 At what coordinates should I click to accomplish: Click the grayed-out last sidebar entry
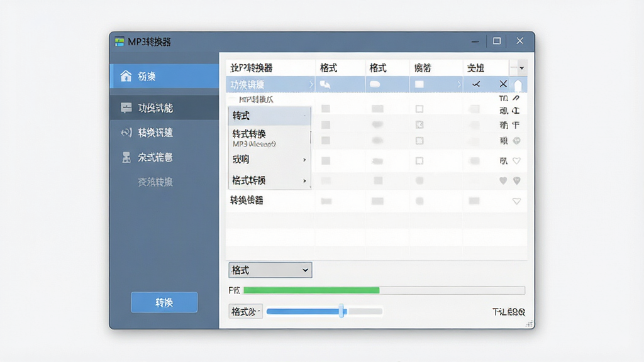click(x=155, y=182)
